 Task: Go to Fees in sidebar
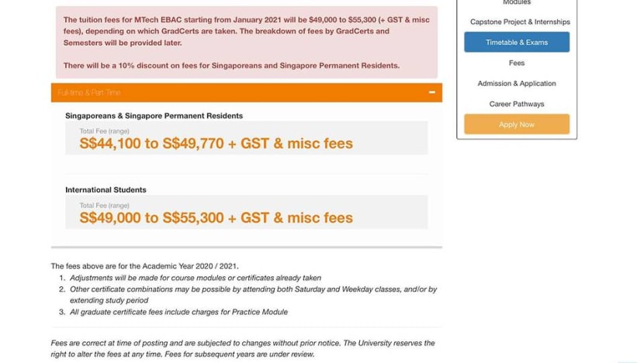point(517,63)
